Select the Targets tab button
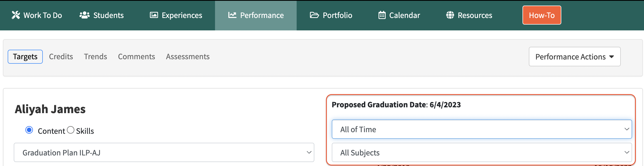This screenshot has width=644, height=166. click(25, 57)
